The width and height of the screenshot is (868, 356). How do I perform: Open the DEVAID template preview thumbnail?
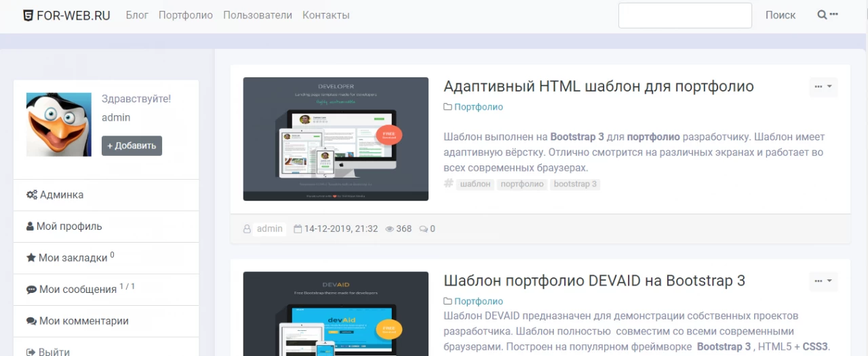(x=336, y=314)
